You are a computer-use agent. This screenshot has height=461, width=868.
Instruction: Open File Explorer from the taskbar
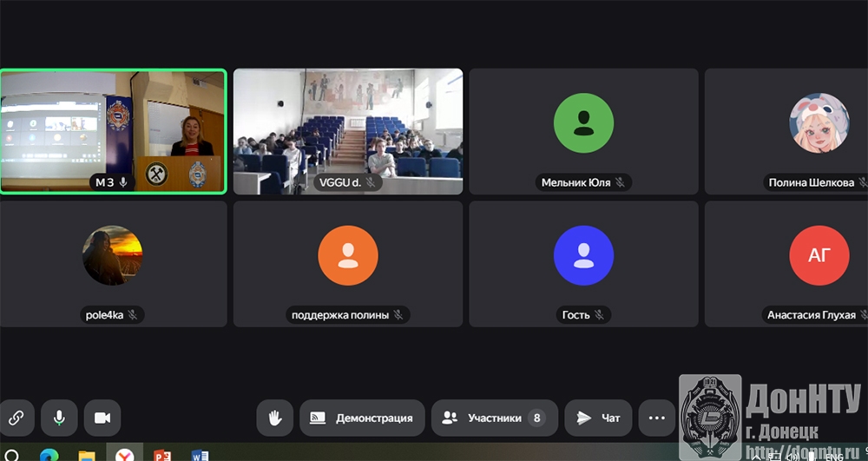(86, 456)
